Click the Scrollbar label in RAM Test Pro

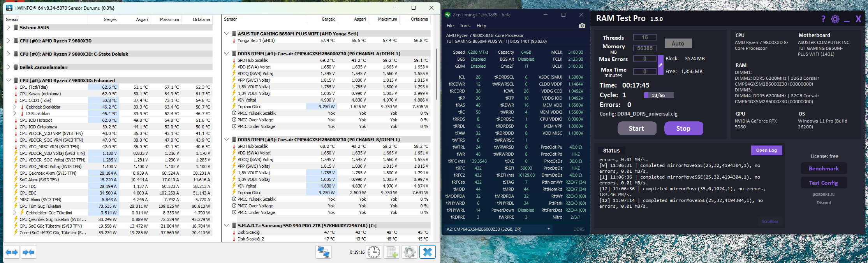pos(770,221)
